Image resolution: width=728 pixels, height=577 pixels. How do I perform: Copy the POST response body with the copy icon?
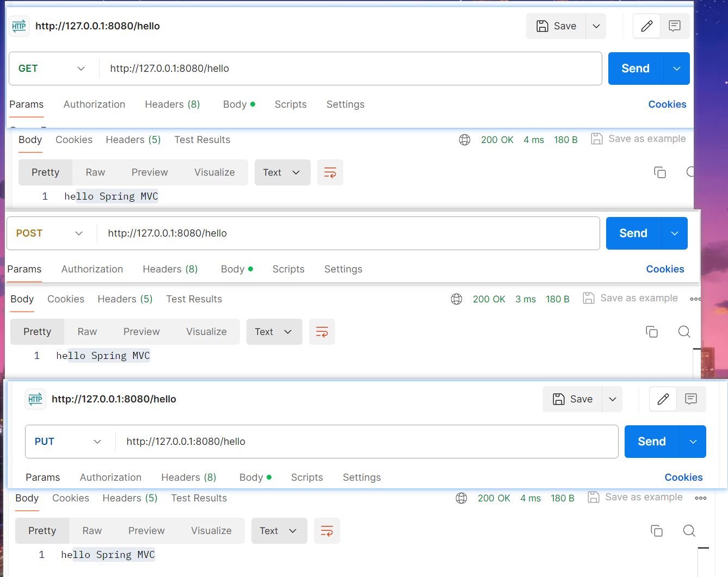(652, 332)
